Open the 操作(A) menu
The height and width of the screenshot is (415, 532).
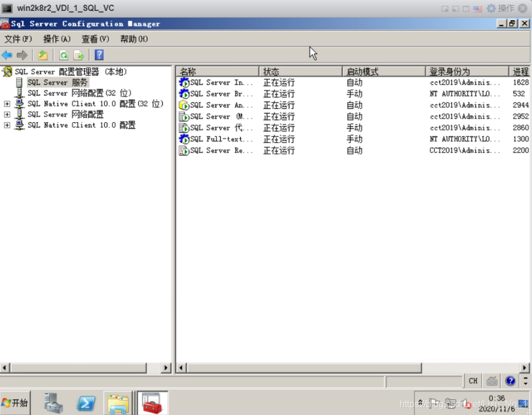coord(57,39)
